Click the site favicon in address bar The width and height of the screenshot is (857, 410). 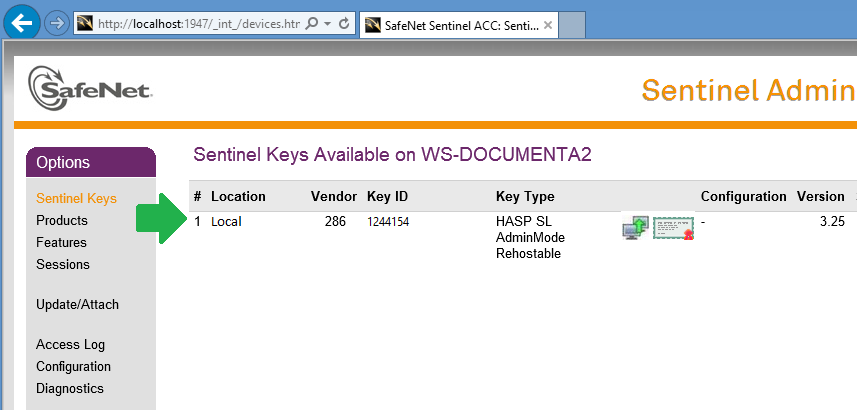(86, 23)
